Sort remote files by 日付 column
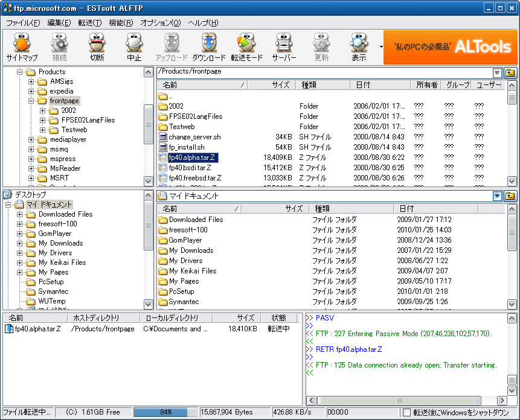This screenshot has height=420, width=520. pyautogui.click(x=380, y=85)
